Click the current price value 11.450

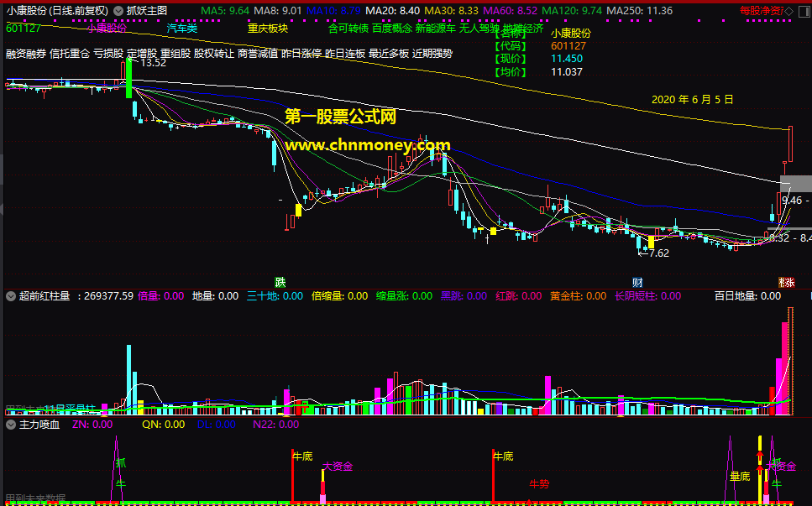point(567,59)
